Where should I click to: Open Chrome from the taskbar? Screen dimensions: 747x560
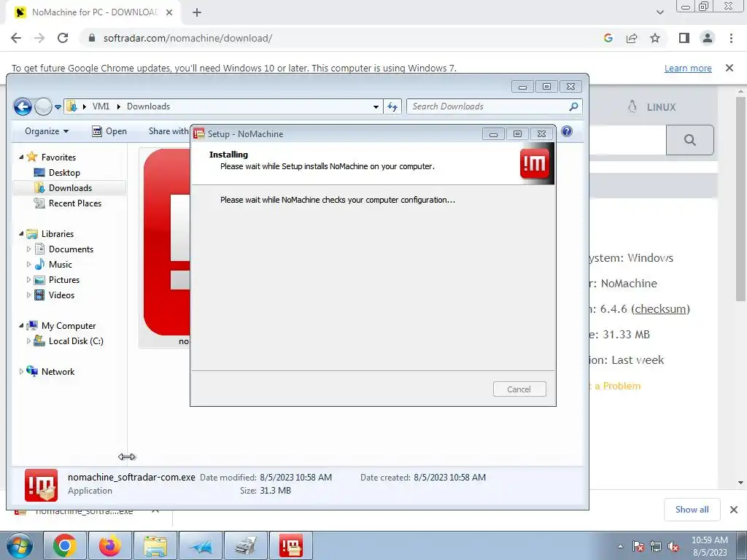pos(65,545)
